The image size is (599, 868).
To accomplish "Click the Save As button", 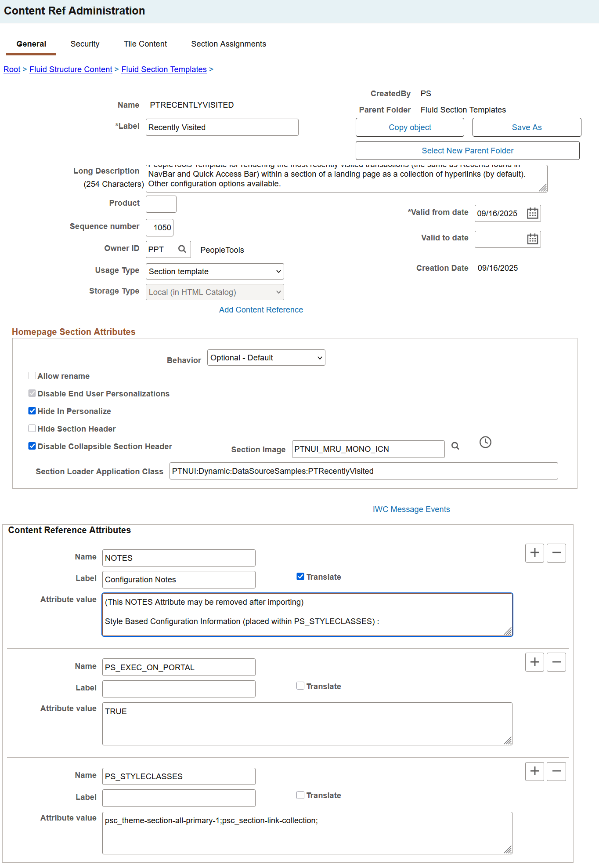I will pos(527,127).
